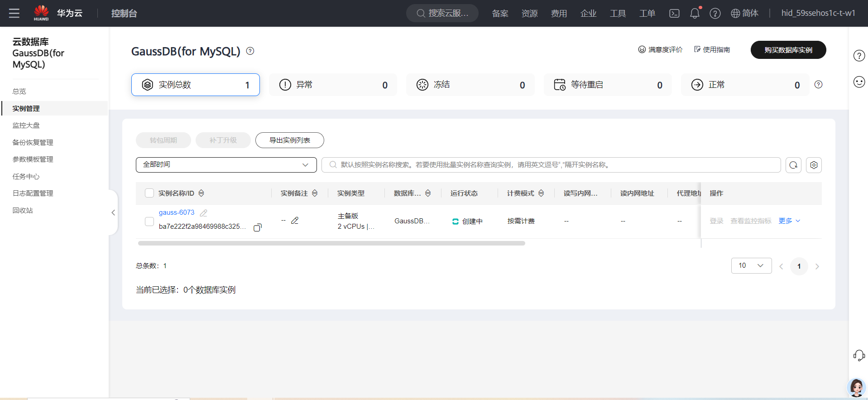Click the help icon beside status counters

[x=818, y=85]
